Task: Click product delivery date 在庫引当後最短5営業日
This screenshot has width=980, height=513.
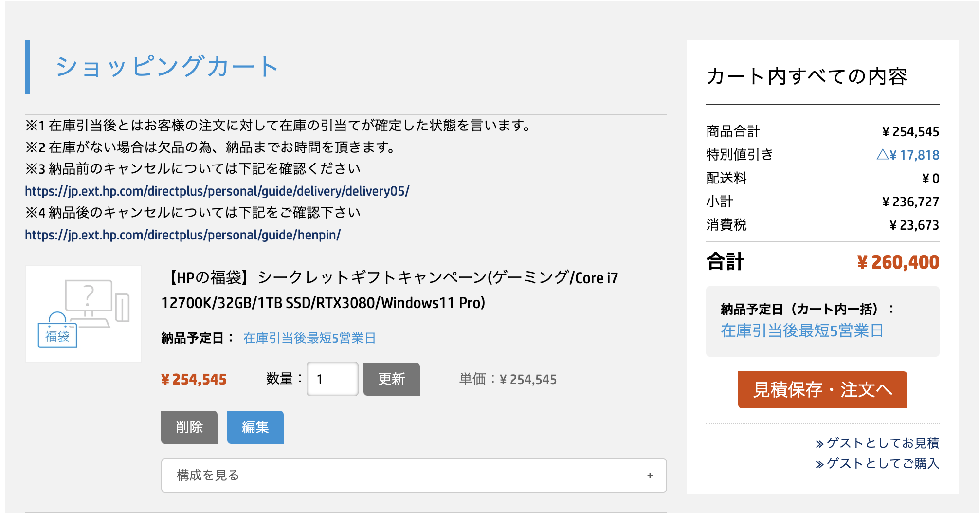Action: pos(309,338)
